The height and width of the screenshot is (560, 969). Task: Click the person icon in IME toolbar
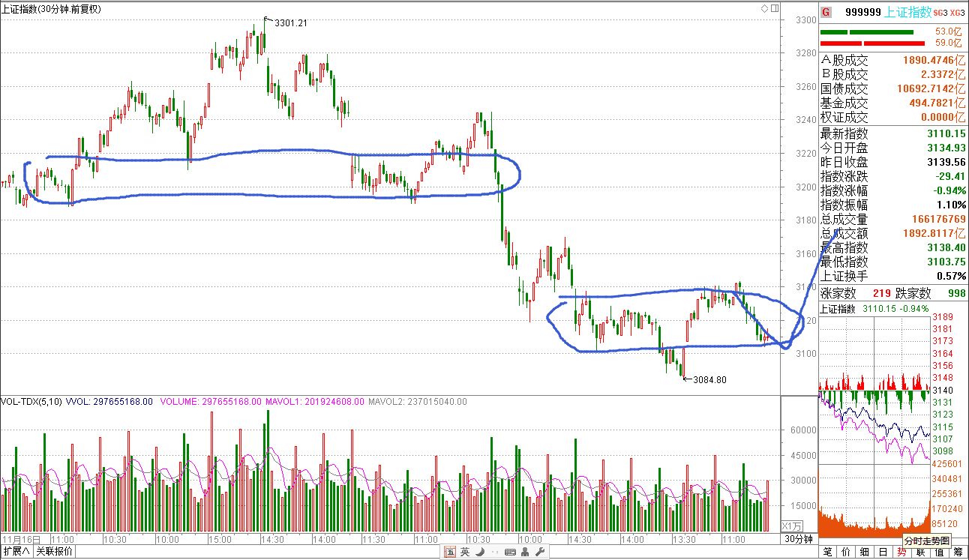(524, 552)
